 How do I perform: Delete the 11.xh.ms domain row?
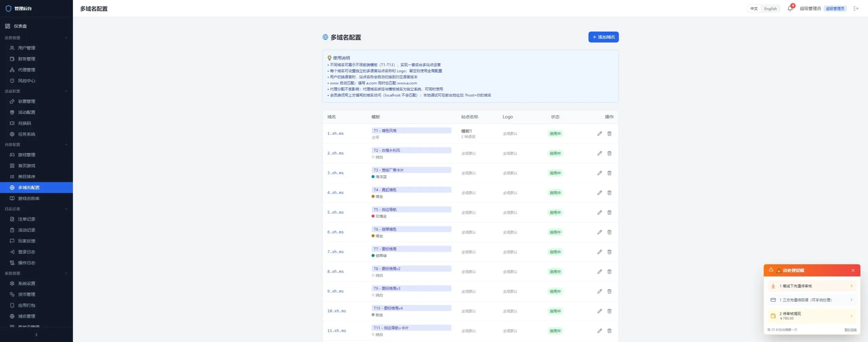point(609,331)
